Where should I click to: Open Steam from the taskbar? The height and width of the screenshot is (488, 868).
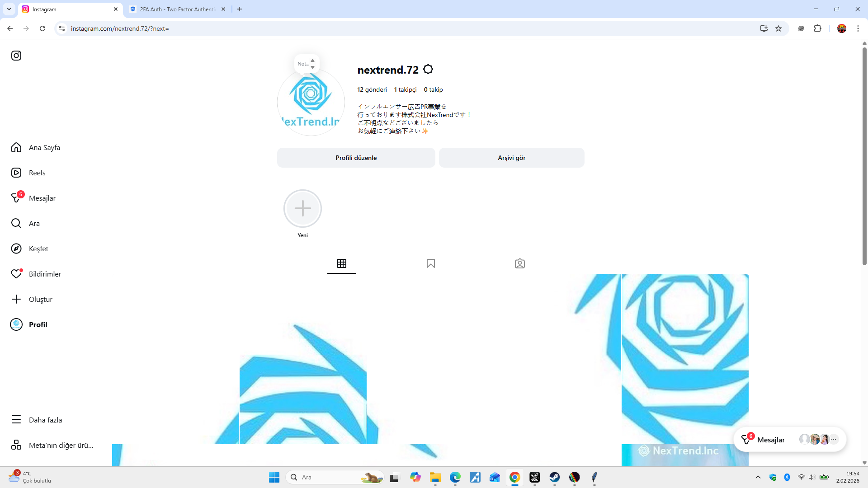(x=555, y=477)
